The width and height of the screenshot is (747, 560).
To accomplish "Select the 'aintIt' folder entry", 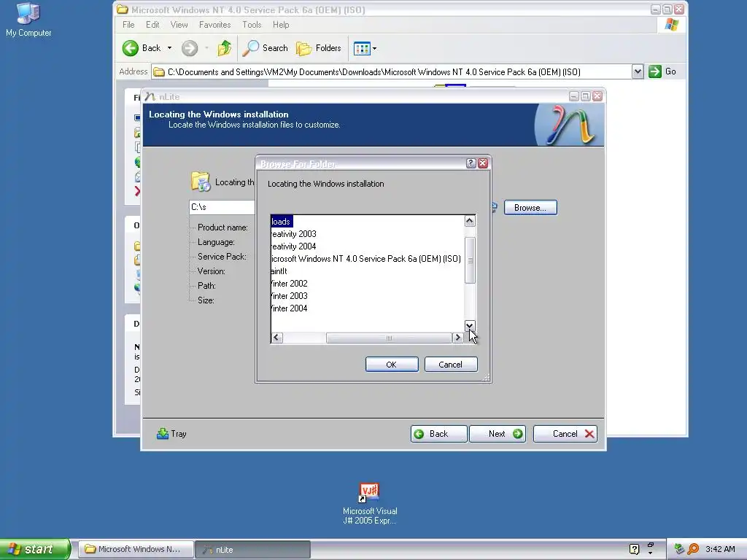I will [x=279, y=271].
